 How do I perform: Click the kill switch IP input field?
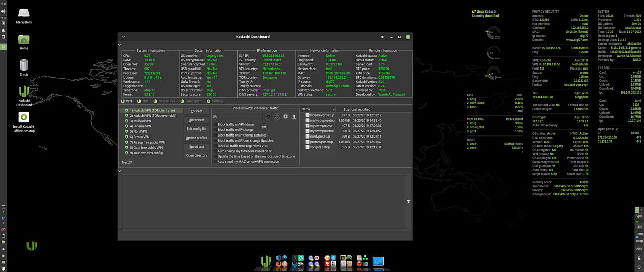pyautogui.click(x=240, y=116)
